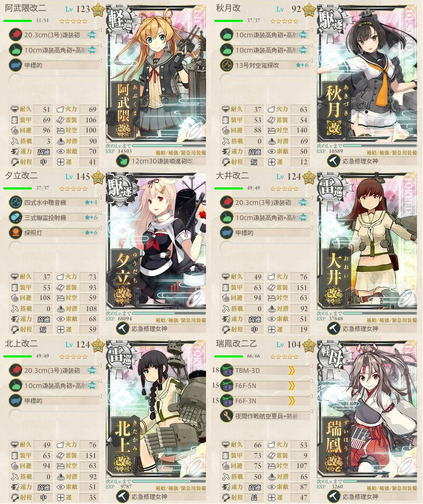Viewport: 423px width, 504px height.
Task: Click the TBM-3D night torpedo bomber icon
Action: point(227,371)
